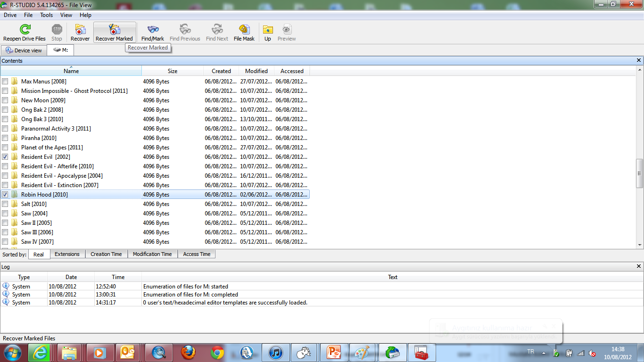Image resolution: width=644 pixels, height=362 pixels.
Task: Click the Recover toolbar icon
Action: [x=80, y=30]
